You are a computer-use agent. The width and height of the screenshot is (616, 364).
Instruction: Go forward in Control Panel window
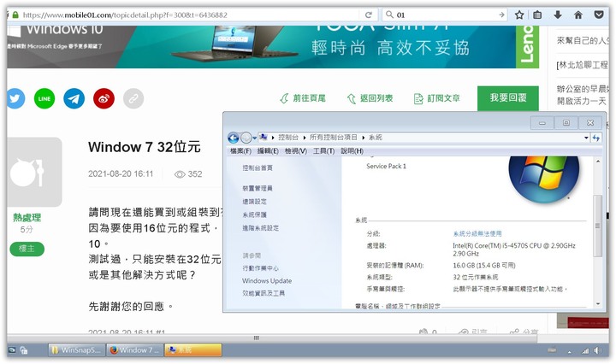tap(246, 138)
